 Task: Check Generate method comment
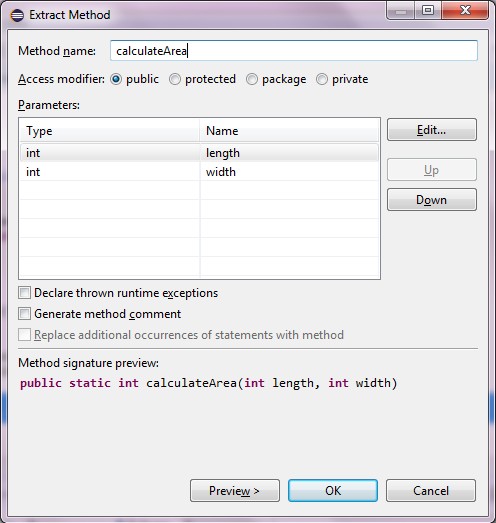coord(24,314)
